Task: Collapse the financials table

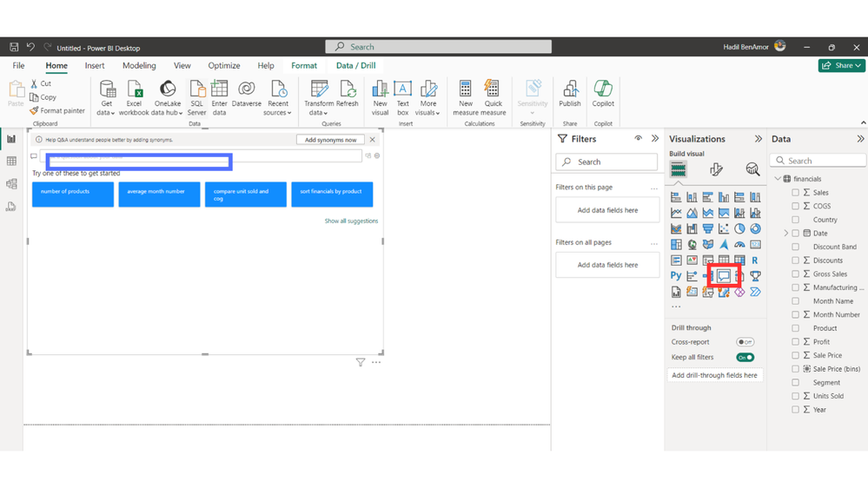Action: click(x=778, y=179)
